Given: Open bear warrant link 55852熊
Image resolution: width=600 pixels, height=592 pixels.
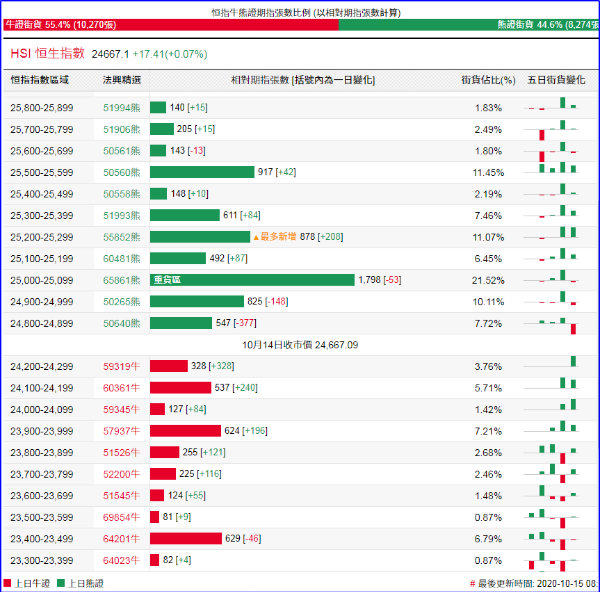Looking at the screenshot, I should [122, 237].
